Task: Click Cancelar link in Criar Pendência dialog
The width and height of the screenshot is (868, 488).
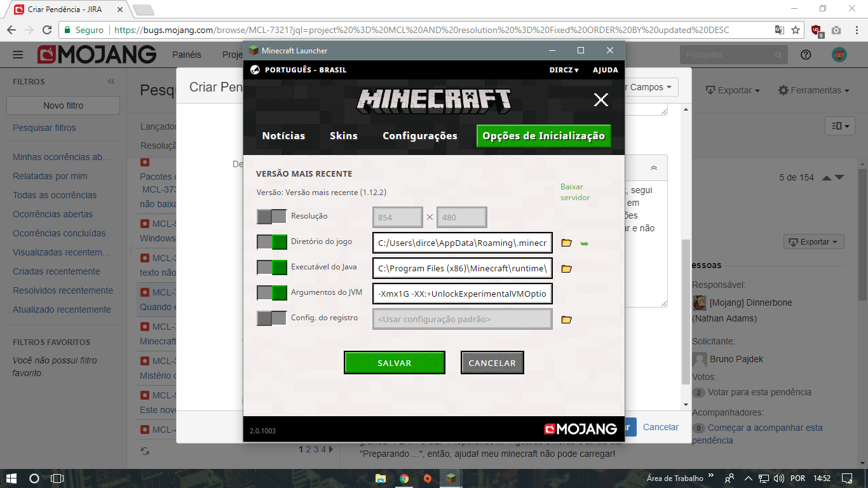Action: [661, 427]
